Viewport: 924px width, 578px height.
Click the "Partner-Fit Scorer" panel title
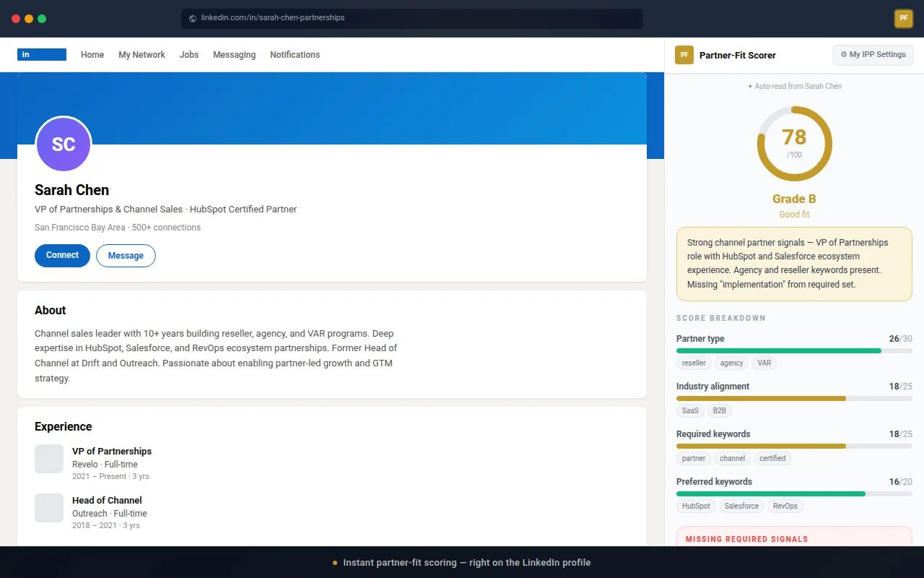[738, 55]
